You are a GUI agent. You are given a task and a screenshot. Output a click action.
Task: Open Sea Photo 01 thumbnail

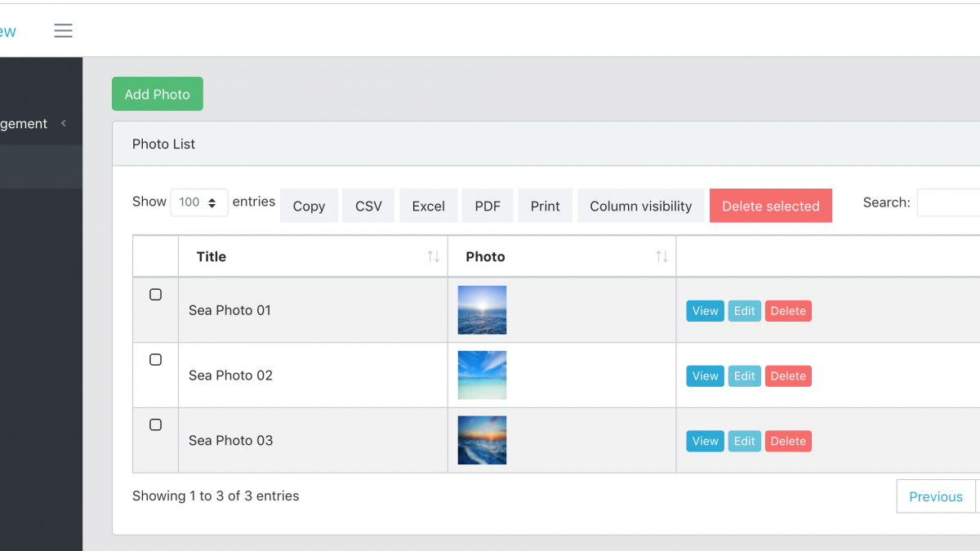pyautogui.click(x=482, y=310)
